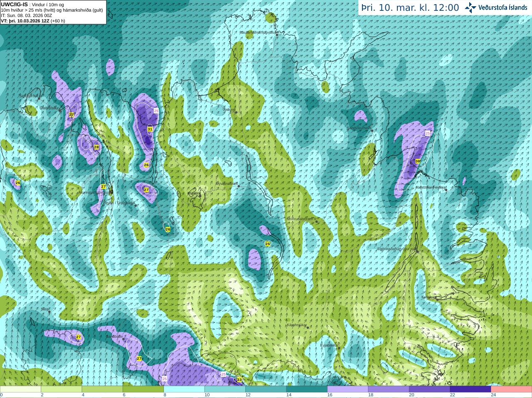Click the Kollaleira station label
Image resolution: width=532 pixels, height=398 pixels.
point(429,297)
